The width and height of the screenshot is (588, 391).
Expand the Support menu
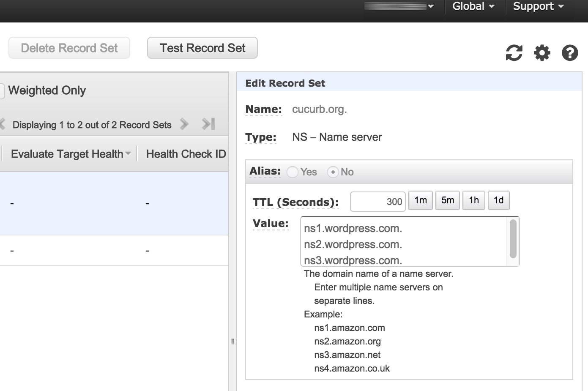coord(538,6)
